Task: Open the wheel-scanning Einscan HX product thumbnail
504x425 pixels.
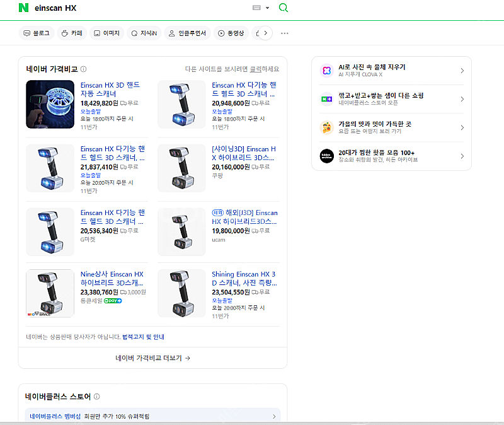Action: coord(50,104)
